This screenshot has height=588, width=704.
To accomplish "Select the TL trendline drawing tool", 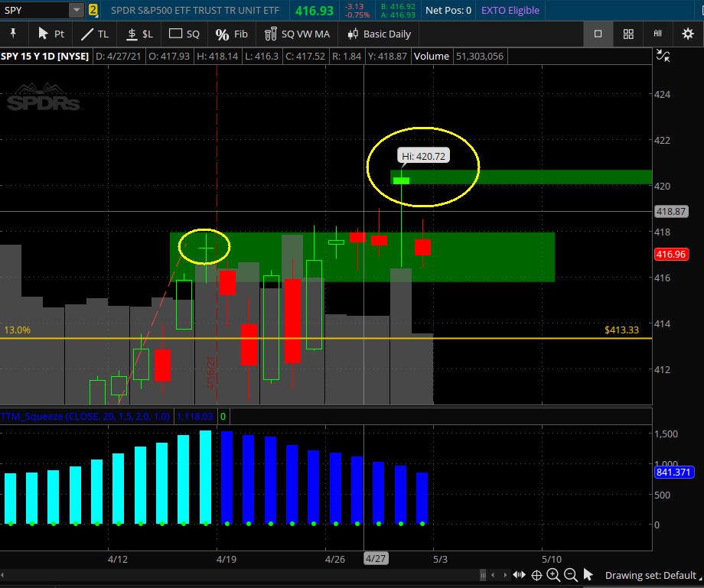I will click(95, 34).
